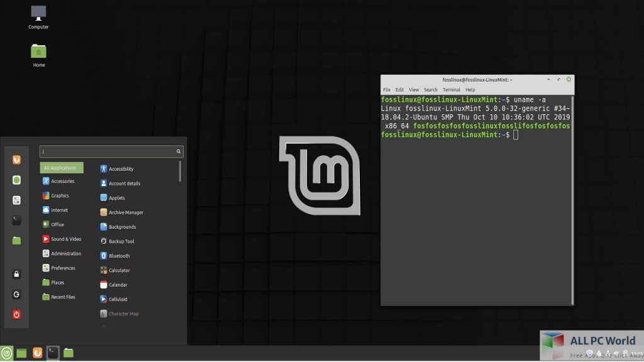The image size is (644, 362).
Task: Open a Terminal from the menu sidebar
Action: 16,220
